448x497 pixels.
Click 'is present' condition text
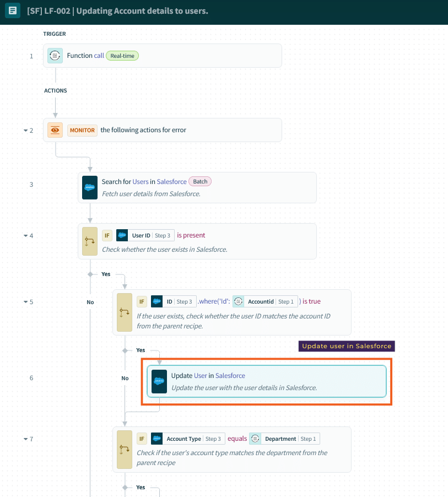click(191, 235)
